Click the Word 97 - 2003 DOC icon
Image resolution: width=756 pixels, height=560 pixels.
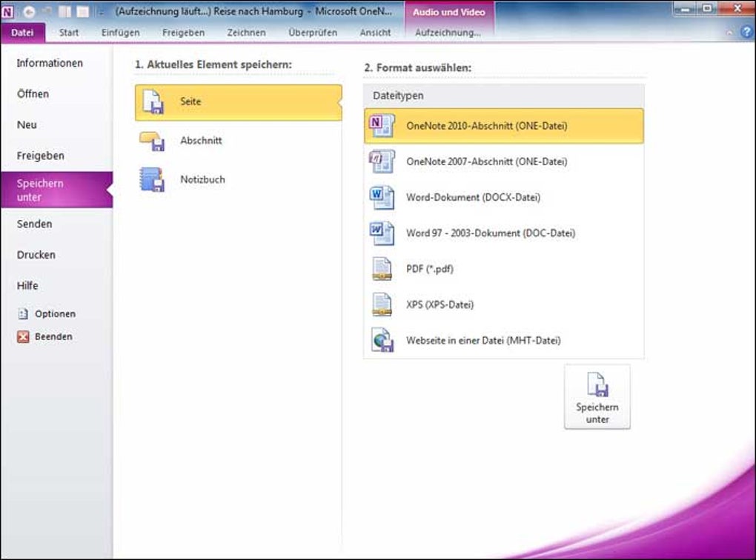382,233
